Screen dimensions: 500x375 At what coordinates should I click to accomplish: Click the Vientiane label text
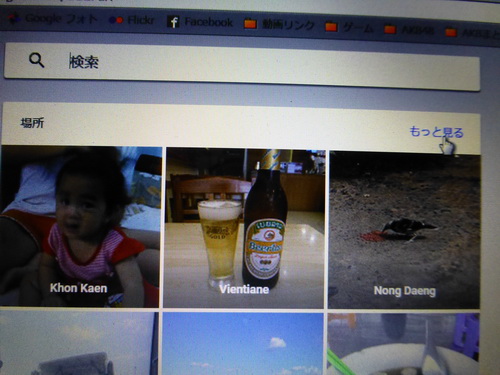(x=244, y=289)
